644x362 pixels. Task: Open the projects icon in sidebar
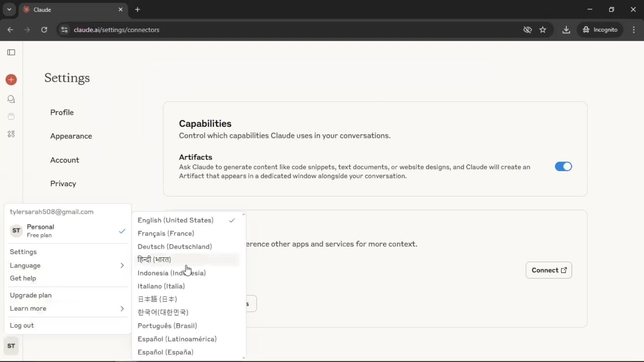pos(11,116)
